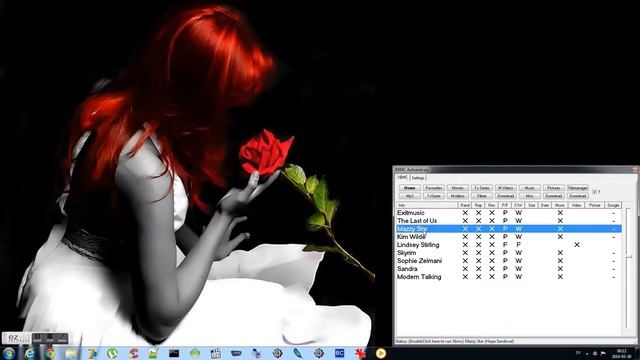This screenshot has width=640, height=360.
Task: Click the Filmer button
Action: 482,196
